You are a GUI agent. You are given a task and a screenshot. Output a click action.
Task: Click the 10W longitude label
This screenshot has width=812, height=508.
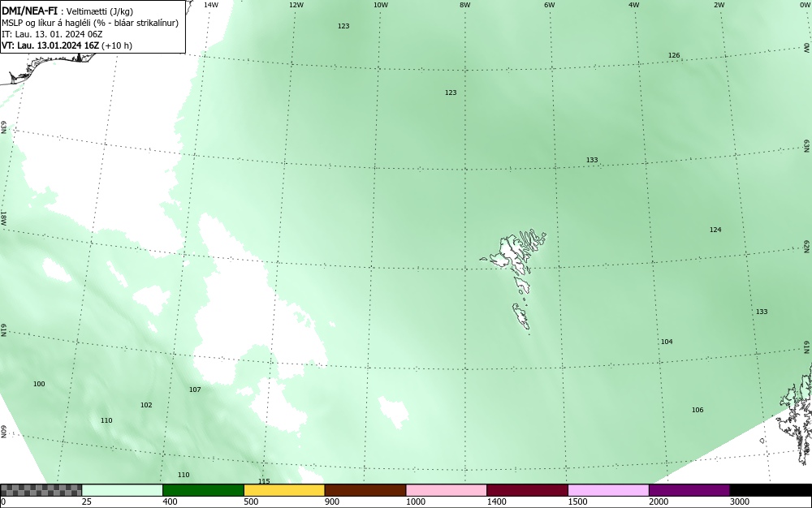pos(381,5)
